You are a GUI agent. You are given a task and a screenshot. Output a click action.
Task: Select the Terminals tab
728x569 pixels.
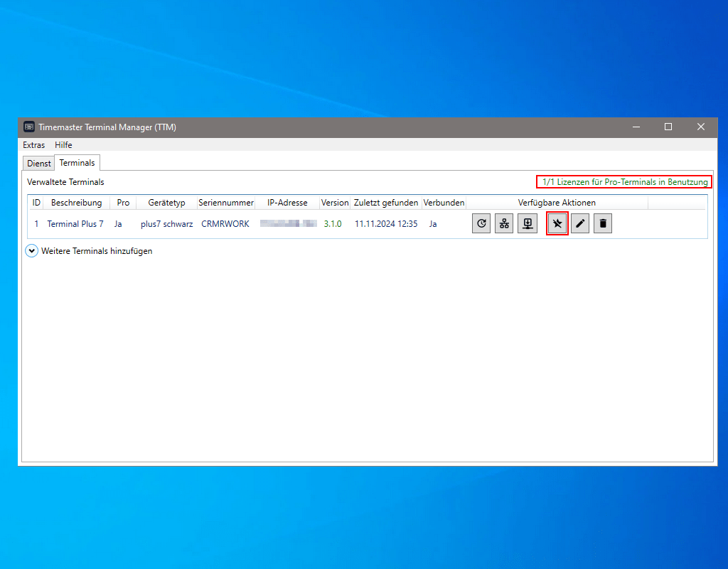click(x=77, y=163)
